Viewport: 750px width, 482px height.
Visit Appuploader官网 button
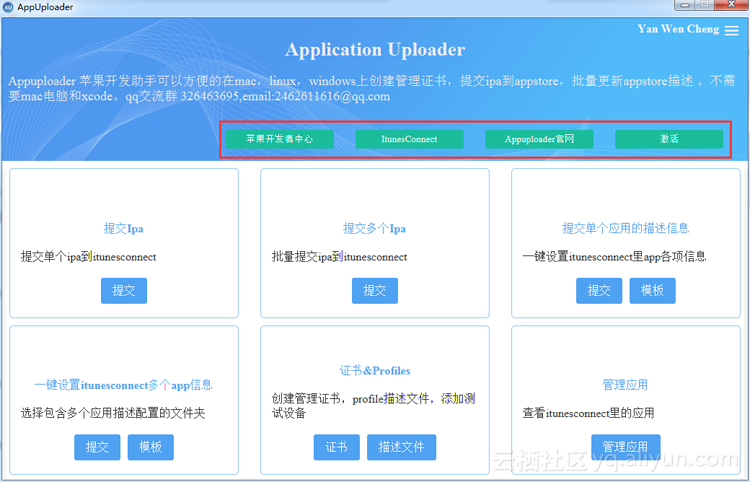[x=539, y=139]
